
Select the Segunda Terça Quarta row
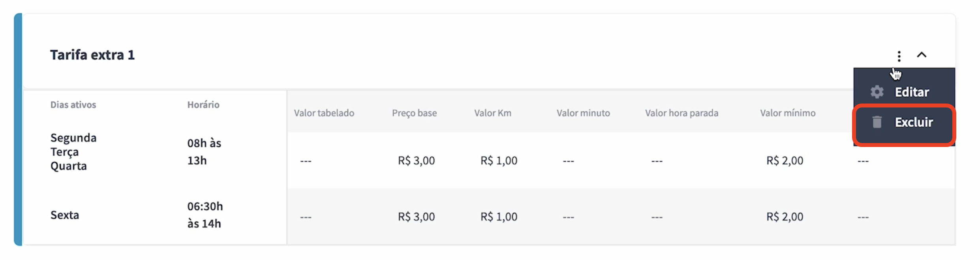[489, 160]
